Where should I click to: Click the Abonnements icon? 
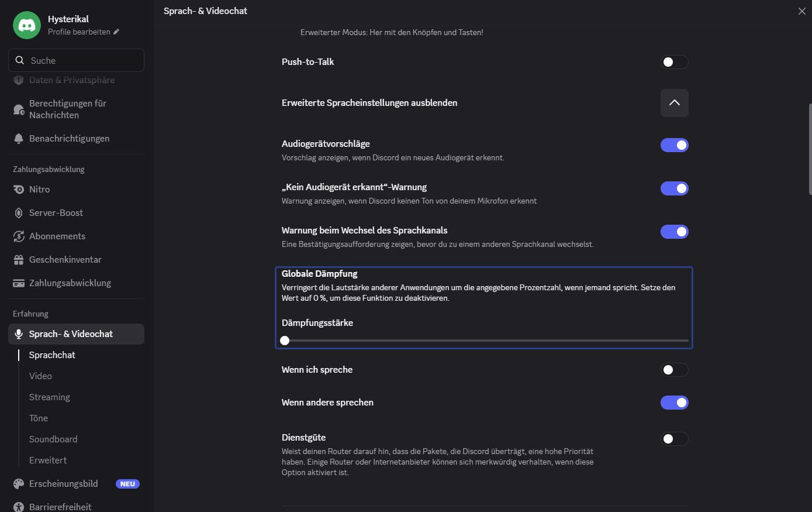[19, 236]
